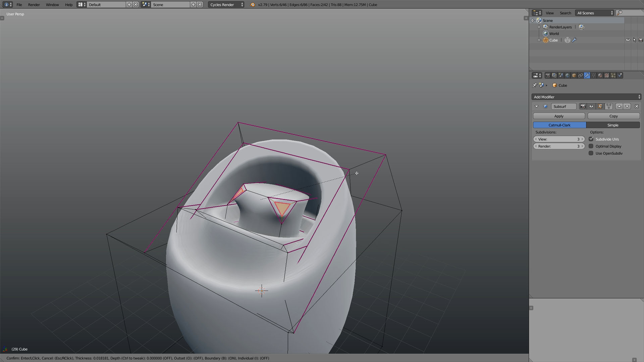
Task: Open the Cycles Render engine dropdown
Action: [226, 5]
